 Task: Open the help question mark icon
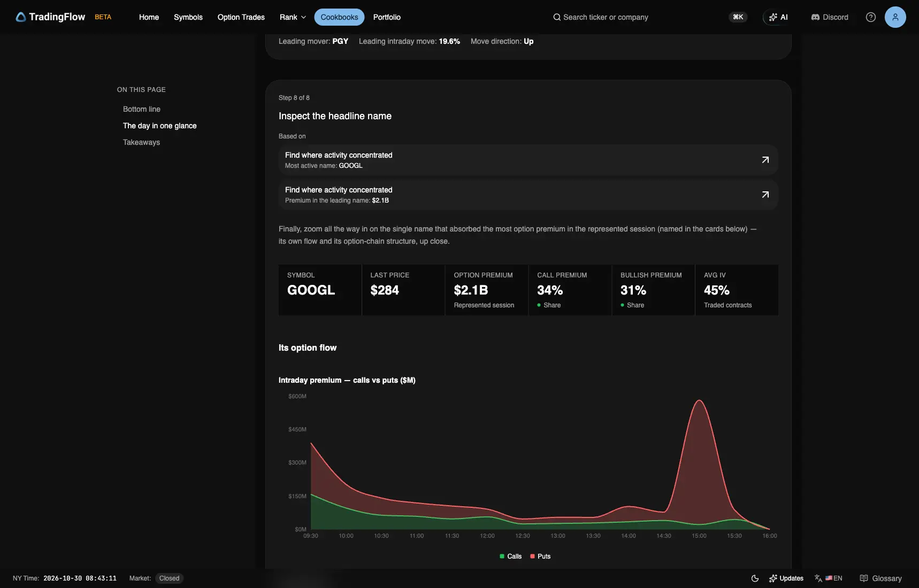click(x=871, y=17)
